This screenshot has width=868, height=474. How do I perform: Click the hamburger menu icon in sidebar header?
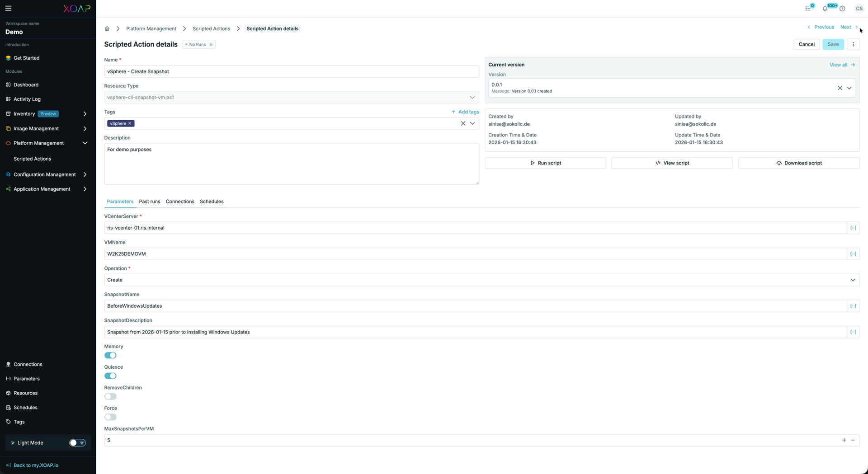click(x=8, y=8)
